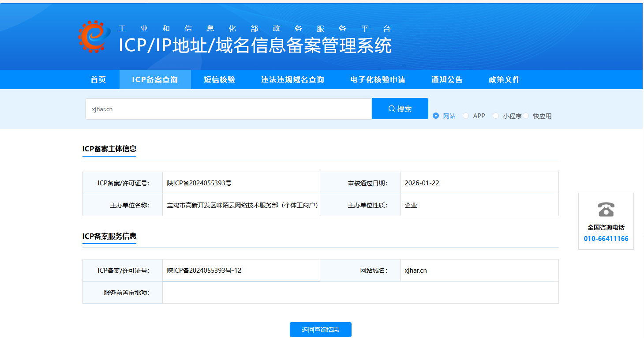The image size is (644, 338).
Task: Select the APP radio option
Action: click(466, 116)
